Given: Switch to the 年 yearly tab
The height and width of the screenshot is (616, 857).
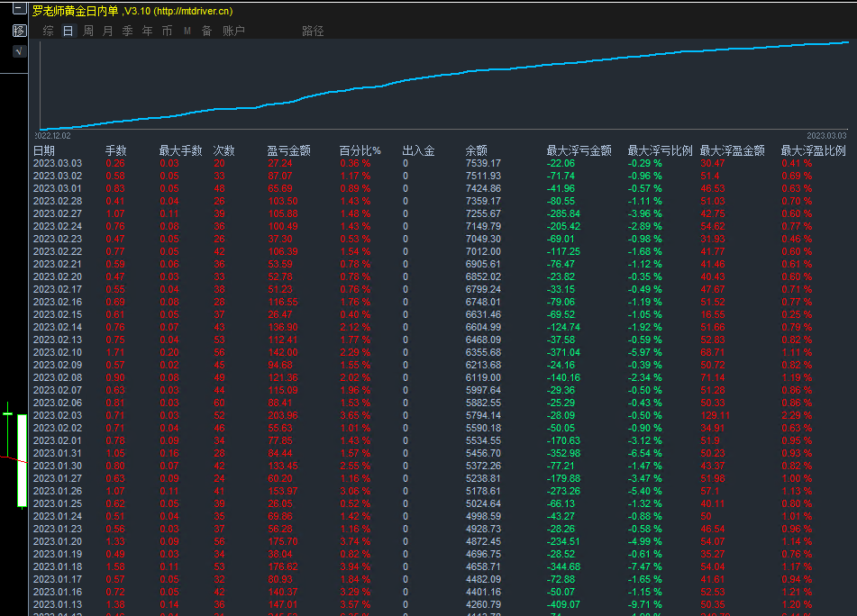Looking at the screenshot, I should pyautogui.click(x=148, y=32).
